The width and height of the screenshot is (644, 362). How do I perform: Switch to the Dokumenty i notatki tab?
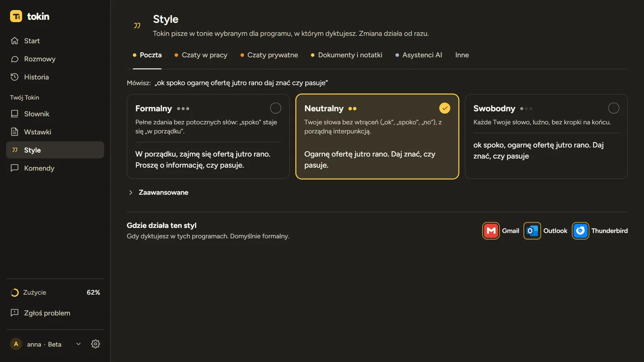pyautogui.click(x=347, y=55)
